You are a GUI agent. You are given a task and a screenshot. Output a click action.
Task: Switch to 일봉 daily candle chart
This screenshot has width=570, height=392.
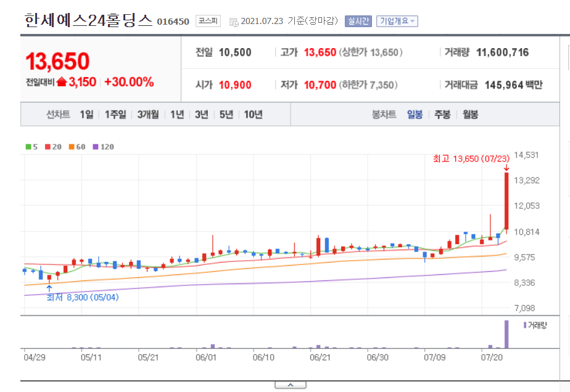tap(415, 115)
